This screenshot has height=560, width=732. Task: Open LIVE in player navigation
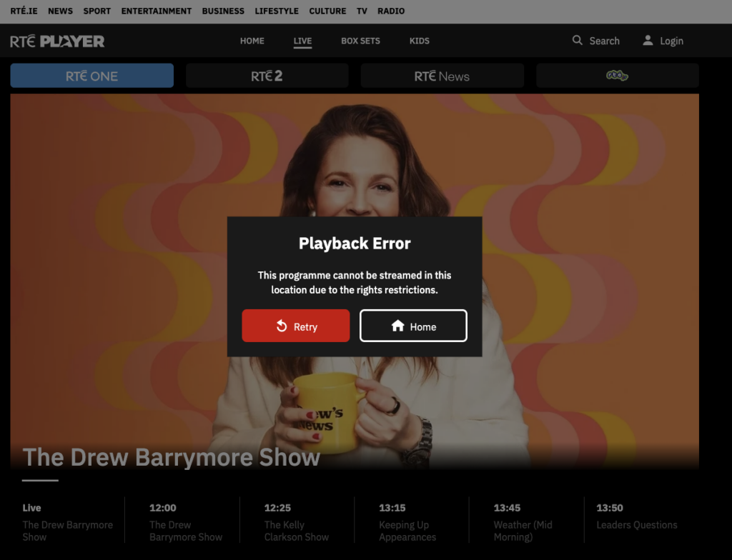[x=302, y=41]
